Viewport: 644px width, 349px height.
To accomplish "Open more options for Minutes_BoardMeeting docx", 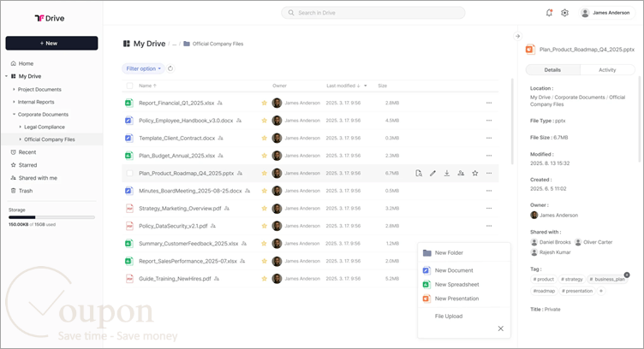I will pos(489,191).
